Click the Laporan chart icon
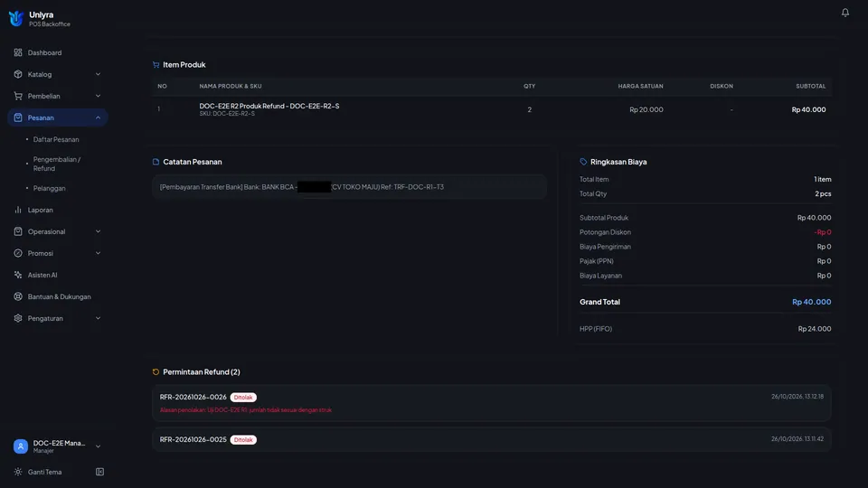 pyautogui.click(x=18, y=210)
